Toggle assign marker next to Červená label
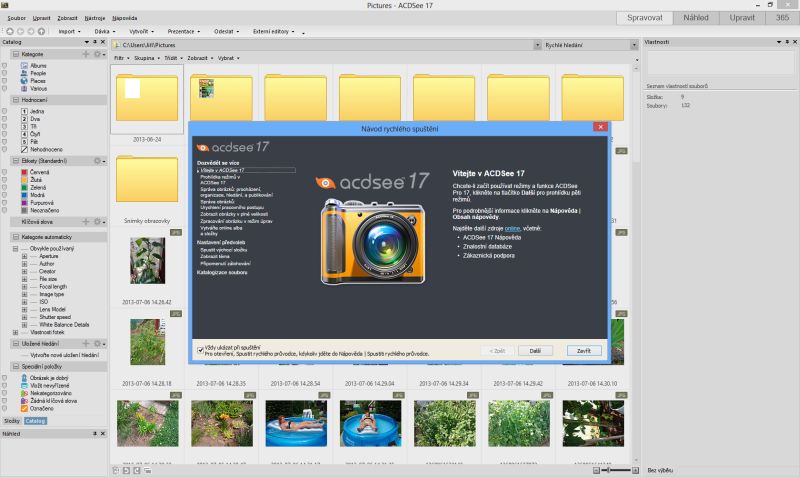The image size is (800, 478). (5, 172)
